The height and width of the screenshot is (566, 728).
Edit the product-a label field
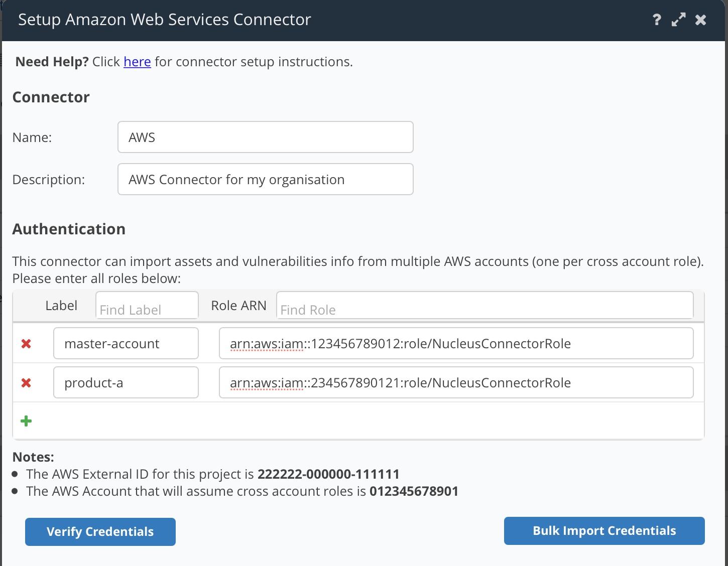point(126,382)
